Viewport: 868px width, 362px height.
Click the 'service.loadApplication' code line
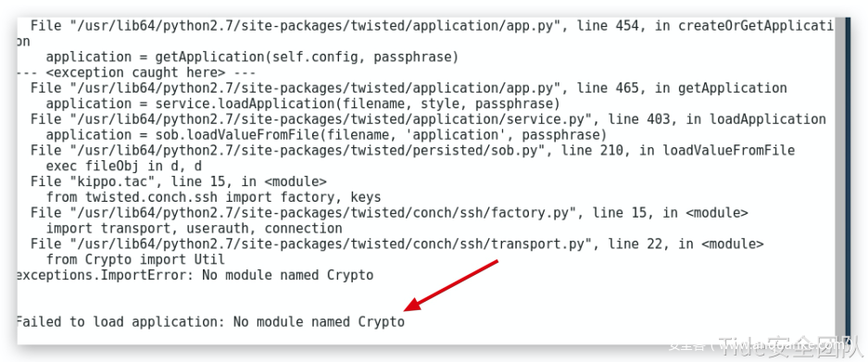click(x=303, y=104)
